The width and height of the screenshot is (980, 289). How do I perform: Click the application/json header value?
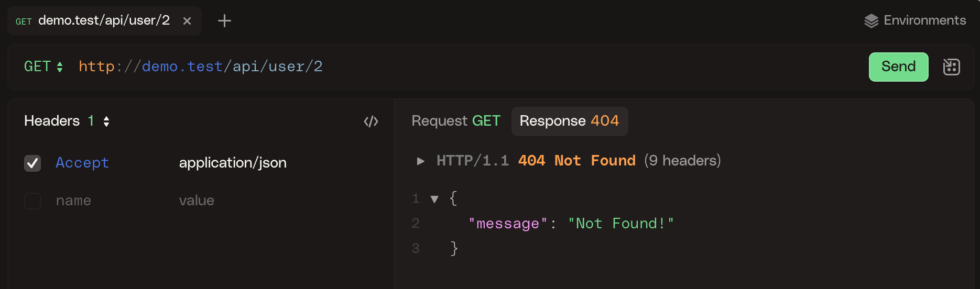click(233, 163)
